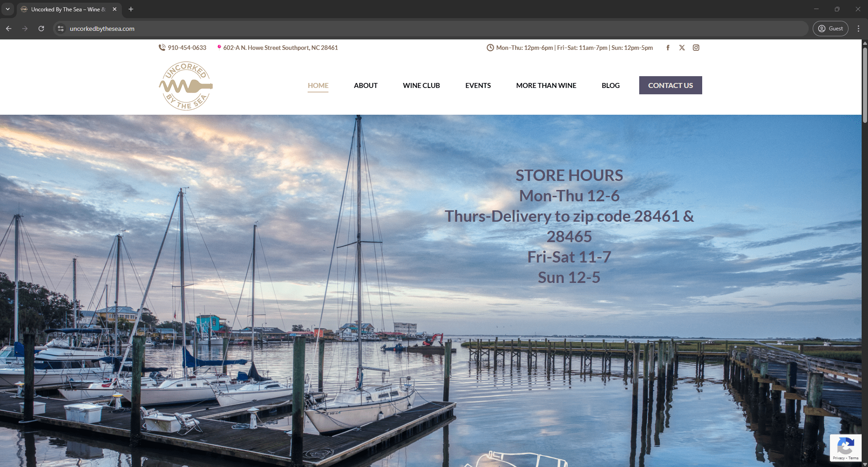Open a new tab with the plus button

[131, 9]
